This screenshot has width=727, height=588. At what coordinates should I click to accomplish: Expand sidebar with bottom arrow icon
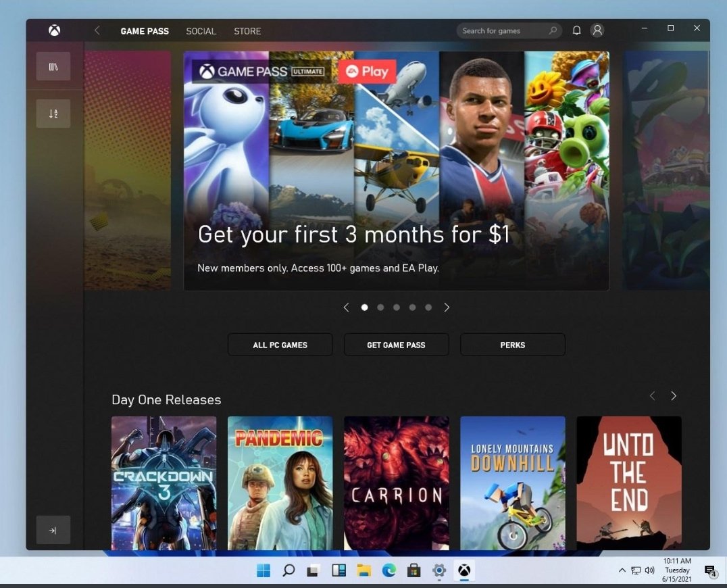[x=53, y=530]
